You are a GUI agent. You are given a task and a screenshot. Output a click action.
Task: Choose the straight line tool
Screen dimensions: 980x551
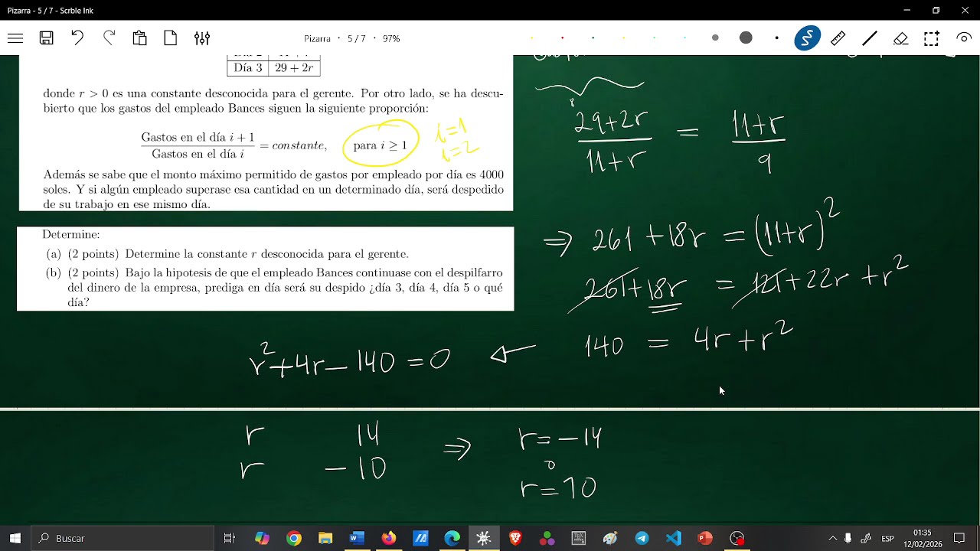point(870,38)
